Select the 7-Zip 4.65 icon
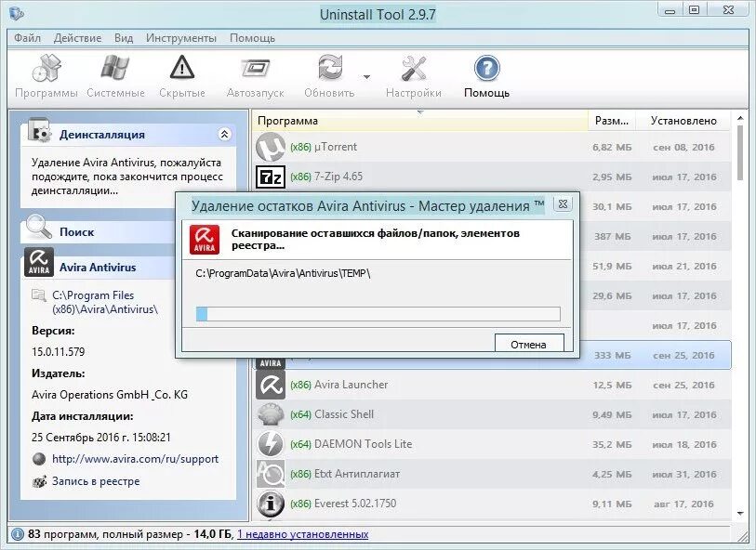Screen dimensions: 756x550 pos(271,177)
